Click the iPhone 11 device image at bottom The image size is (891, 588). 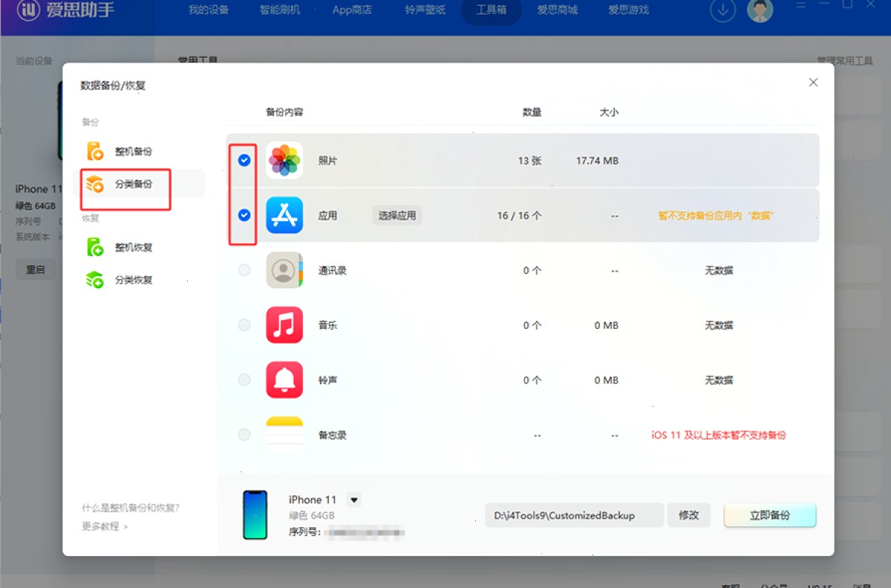pyautogui.click(x=255, y=514)
